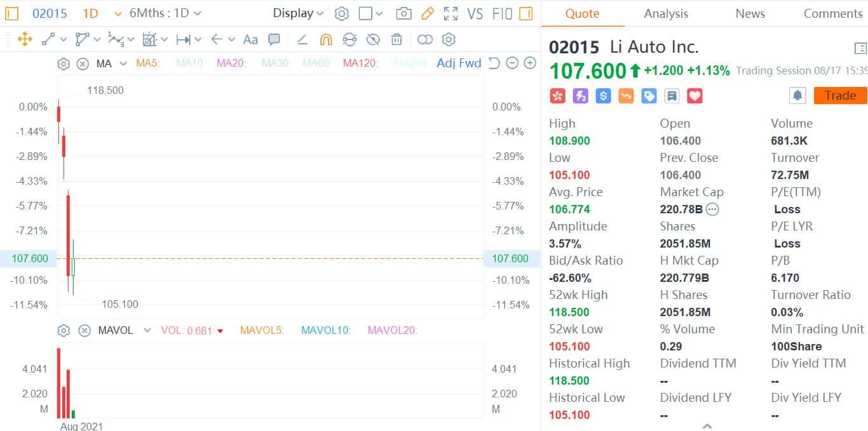Click the zoom-out minus control on chart
The image size is (868, 431).
[x=513, y=63]
